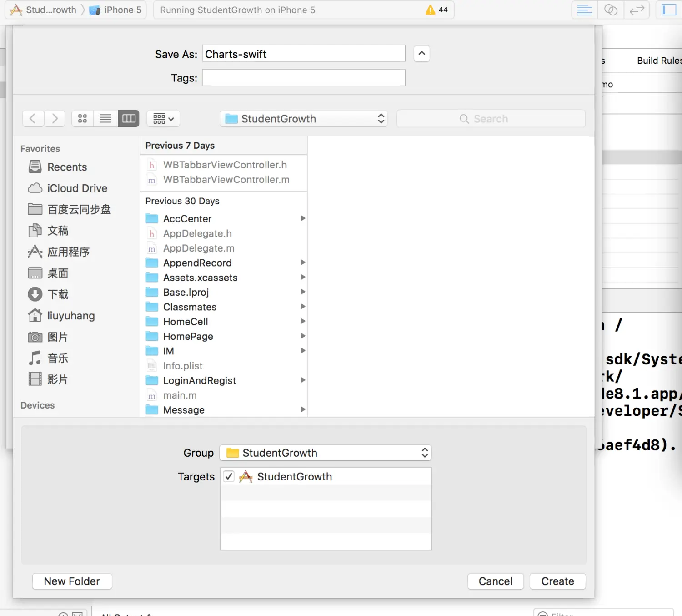Open 影片 movies in sidebar
The width and height of the screenshot is (682, 616).
point(48,379)
